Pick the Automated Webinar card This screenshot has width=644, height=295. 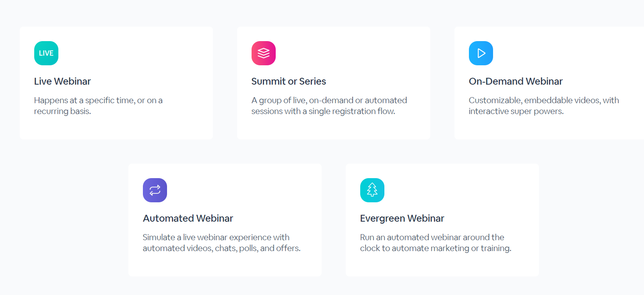(x=225, y=220)
